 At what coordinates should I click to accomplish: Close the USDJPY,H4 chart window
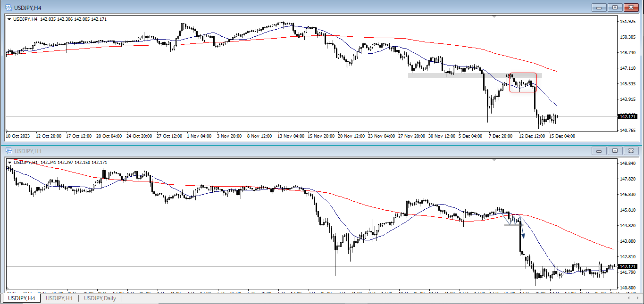pos(630,7)
